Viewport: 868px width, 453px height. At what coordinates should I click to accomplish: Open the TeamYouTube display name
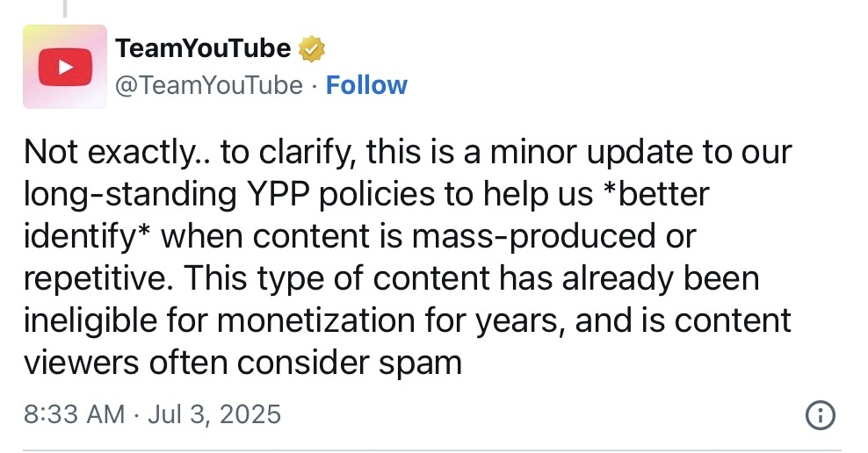coord(203,47)
